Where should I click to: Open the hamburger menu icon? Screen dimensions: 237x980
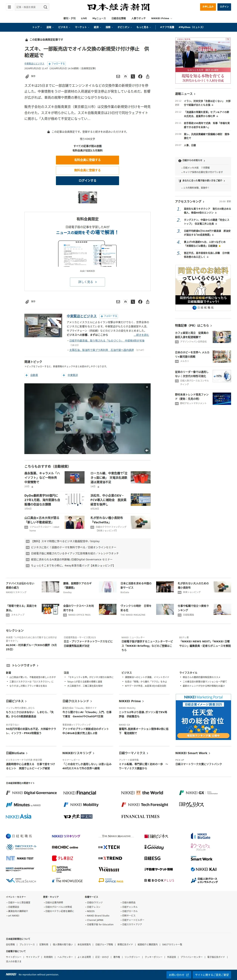(9, 7)
